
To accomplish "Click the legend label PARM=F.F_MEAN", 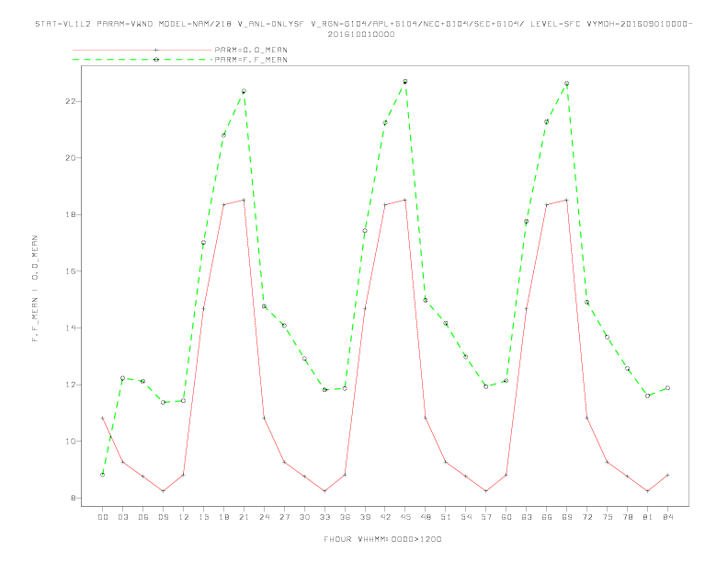I will pyautogui.click(x=251, y=60).
